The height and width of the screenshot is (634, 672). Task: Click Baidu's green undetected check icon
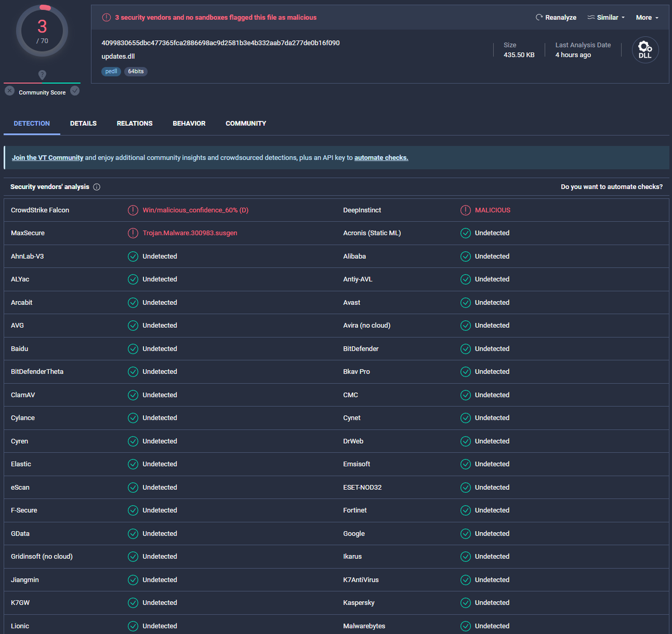click(x=133, y=349)
